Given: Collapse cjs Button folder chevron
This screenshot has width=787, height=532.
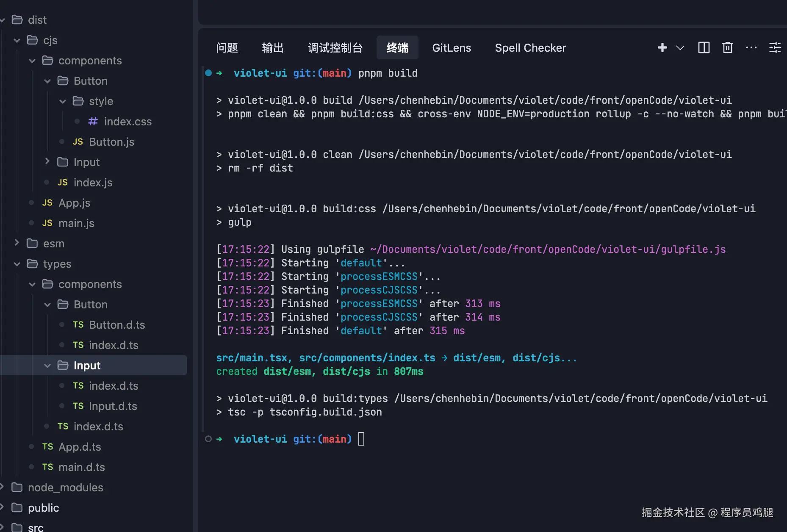Looking at the screenshot, I should [47, 81].
